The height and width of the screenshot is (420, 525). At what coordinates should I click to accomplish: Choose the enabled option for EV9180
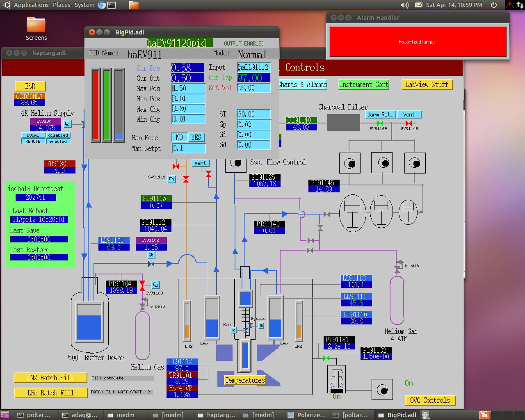58,141
